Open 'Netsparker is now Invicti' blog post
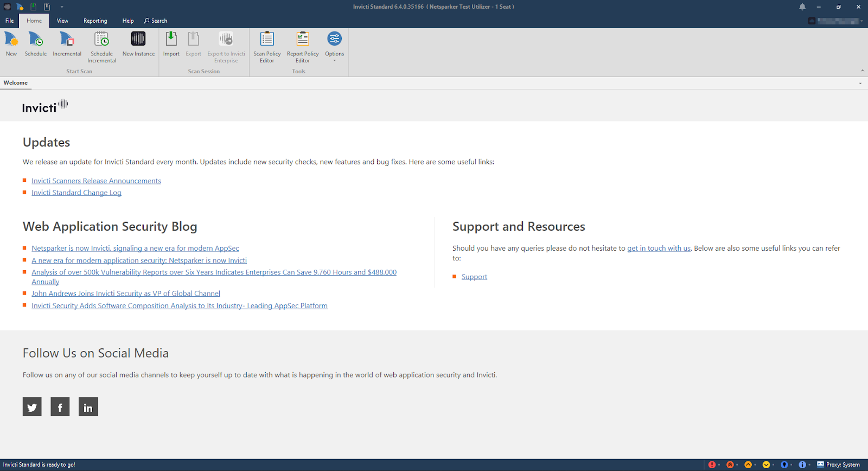 [x=135, y=248]
